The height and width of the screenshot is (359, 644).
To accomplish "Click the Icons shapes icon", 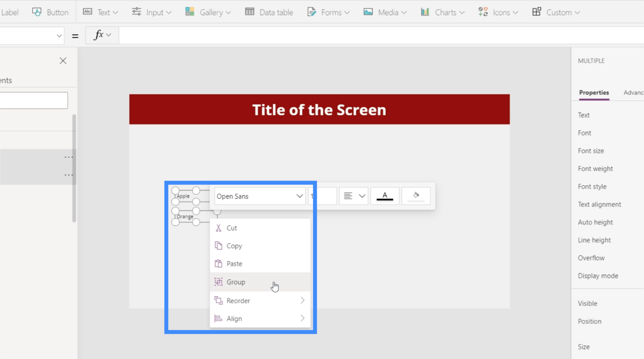I will (483, 12).
